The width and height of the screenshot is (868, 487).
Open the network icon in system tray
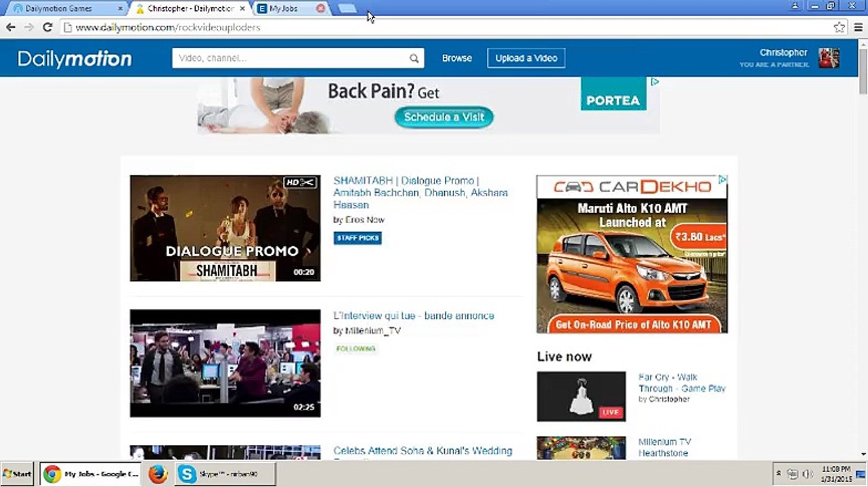pos(793,474)
